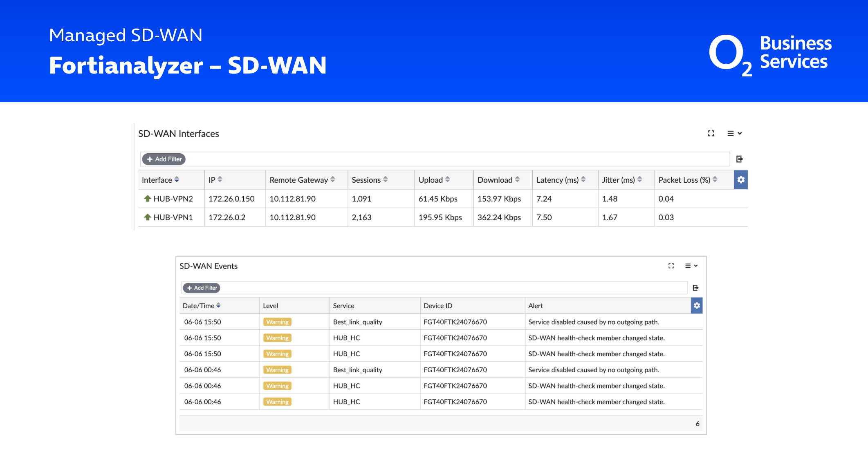The image size is (868, 474).
Task: Open column settings gear for Interfaces table
Action: (741, 180)
